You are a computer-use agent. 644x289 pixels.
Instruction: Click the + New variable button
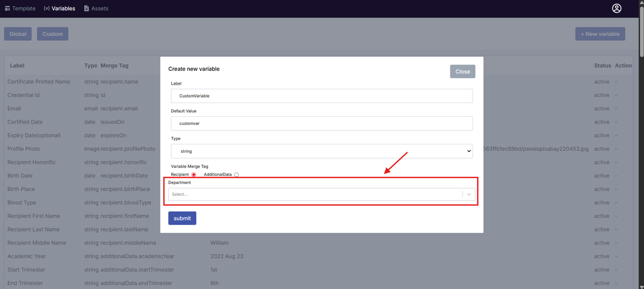[600, 34]
